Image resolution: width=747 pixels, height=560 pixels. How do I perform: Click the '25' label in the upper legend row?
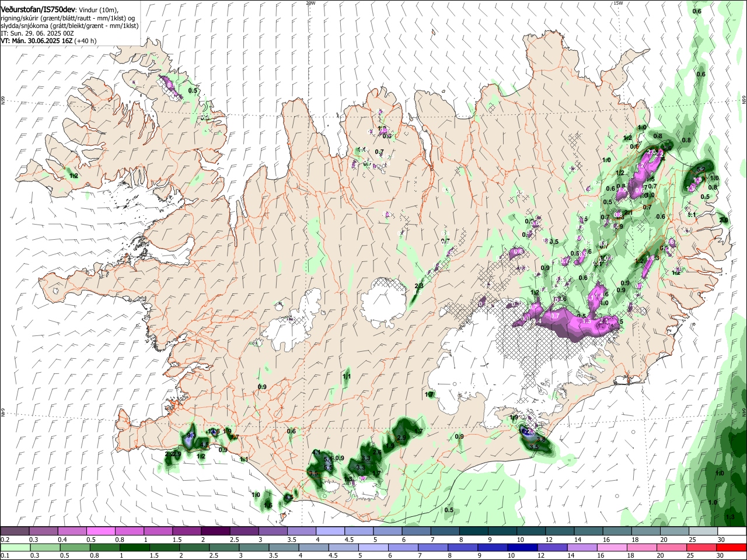[x=692, y=540]
